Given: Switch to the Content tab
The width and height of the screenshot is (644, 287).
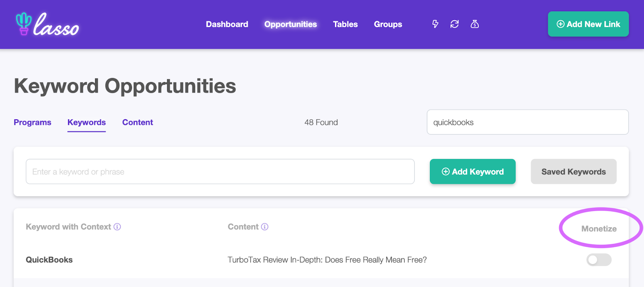Looking at the screenshot, I should point(138,122).
